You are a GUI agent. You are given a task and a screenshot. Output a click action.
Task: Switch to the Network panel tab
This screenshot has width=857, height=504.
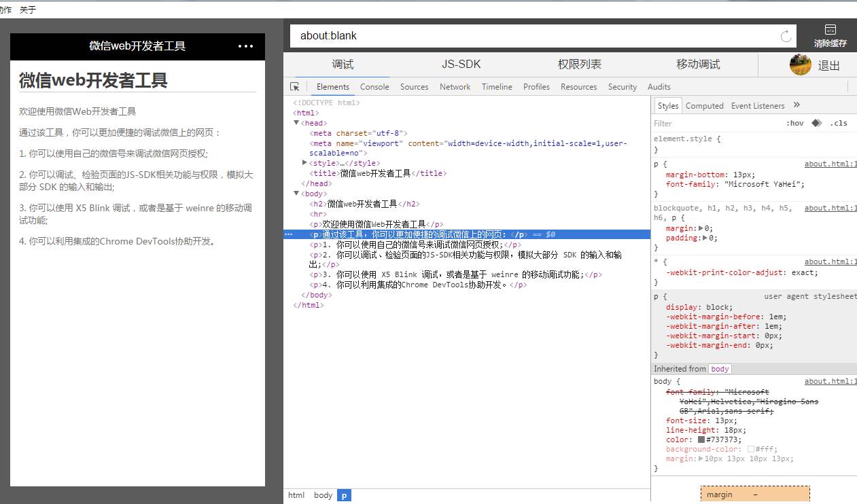455,87
